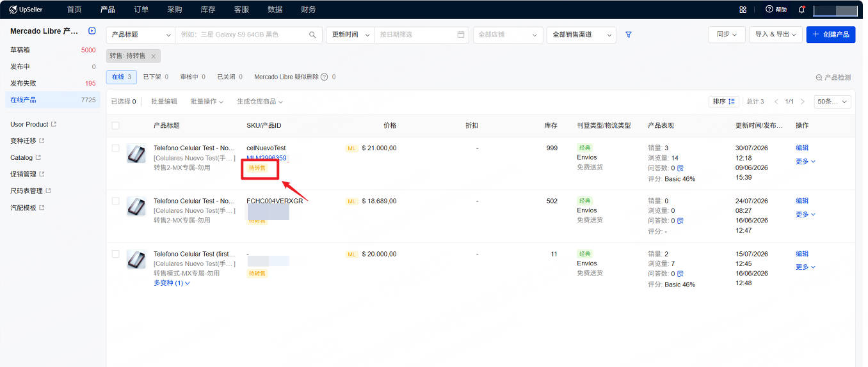The width and height of the screenshot is (868, 367).
Task: Open the calendar icon in date filter
Action: click(461, 35)
